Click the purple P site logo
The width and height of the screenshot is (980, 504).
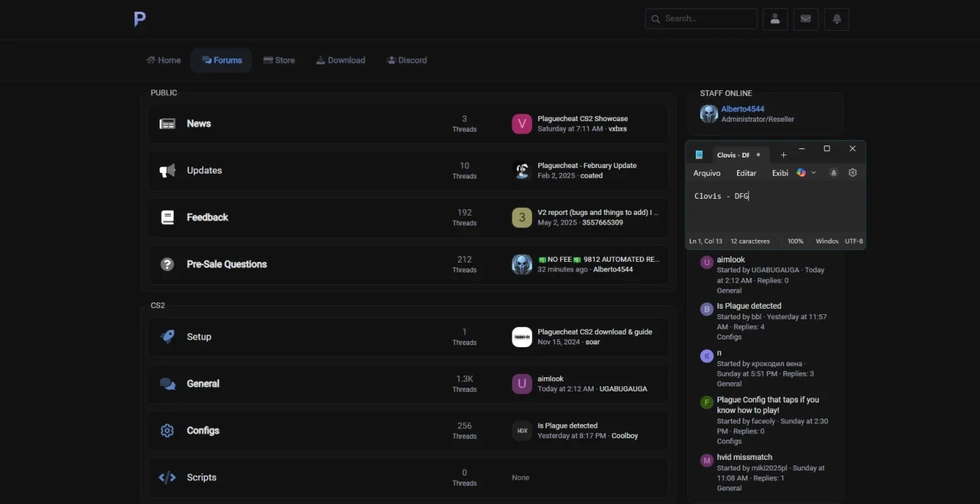(140, 19)
